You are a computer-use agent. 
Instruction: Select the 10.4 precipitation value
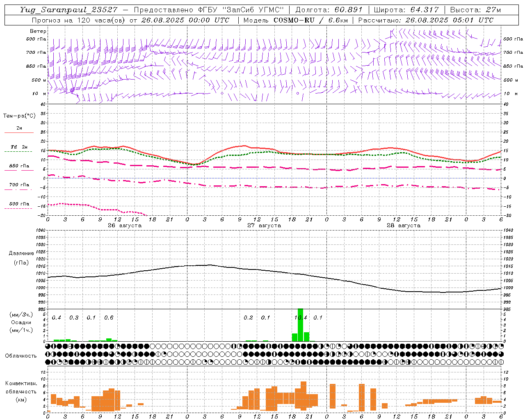click(x=301, y=317)
